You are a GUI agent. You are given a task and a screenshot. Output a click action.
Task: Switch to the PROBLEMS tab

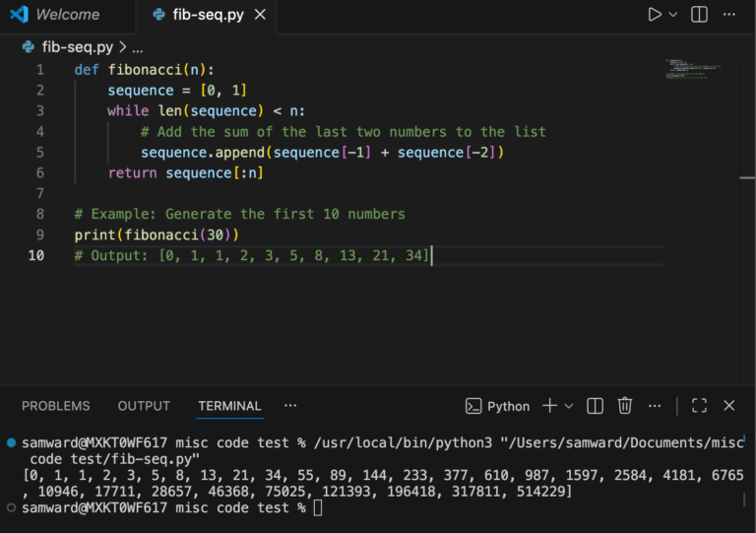click(x=56, y=406)
